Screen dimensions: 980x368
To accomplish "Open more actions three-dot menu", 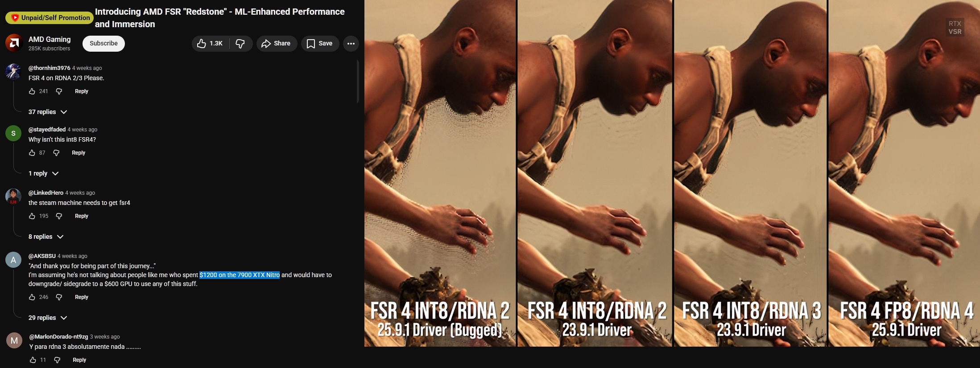I will pyautogui.click(x=351, y=43).
